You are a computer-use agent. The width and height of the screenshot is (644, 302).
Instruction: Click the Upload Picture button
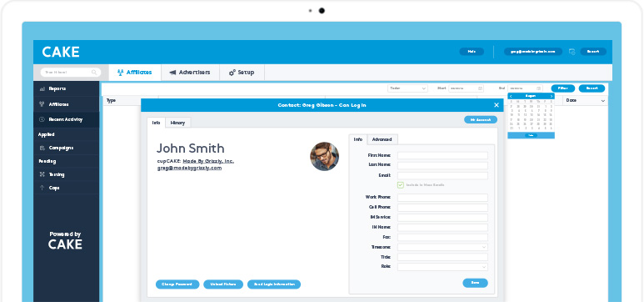(x=223, y=284)
